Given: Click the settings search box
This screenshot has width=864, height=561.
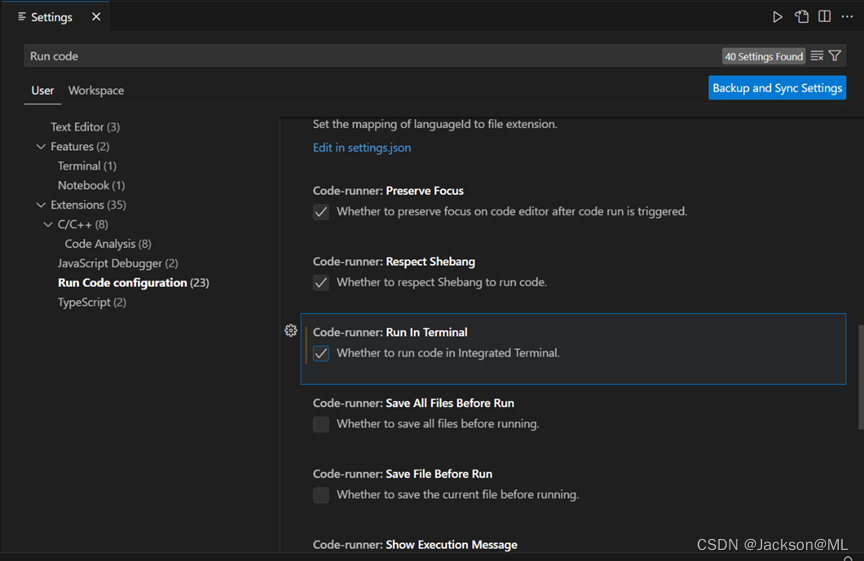Looking at the screenshot, I should (370, 56).
